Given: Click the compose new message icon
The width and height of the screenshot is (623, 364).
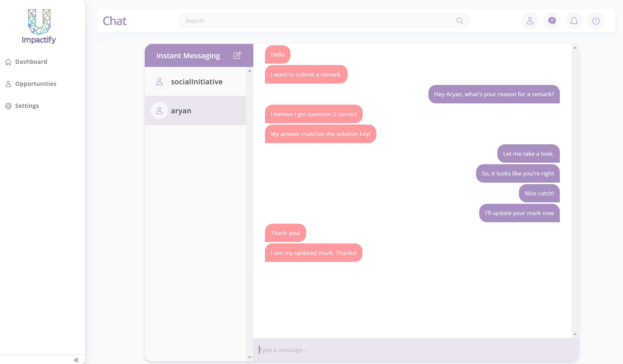Looking at the screenshot, I should [237, 55].
